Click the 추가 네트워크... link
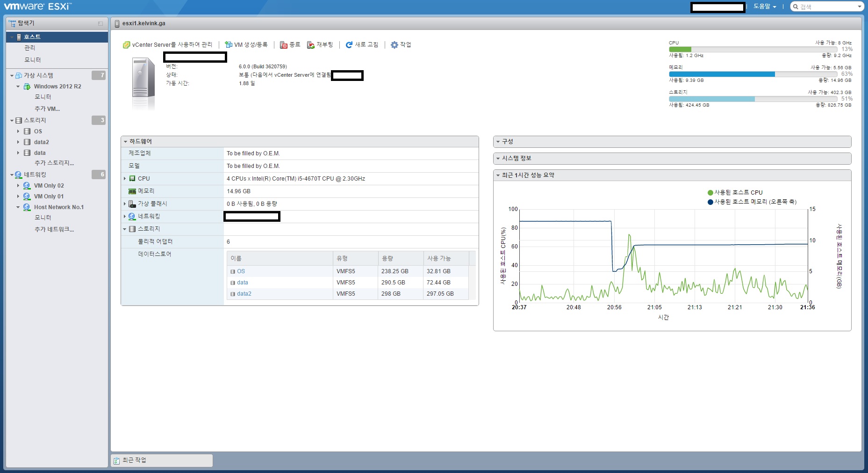This screenshot has width=868, height=473. pyautogui.click(x=54, y=229)
